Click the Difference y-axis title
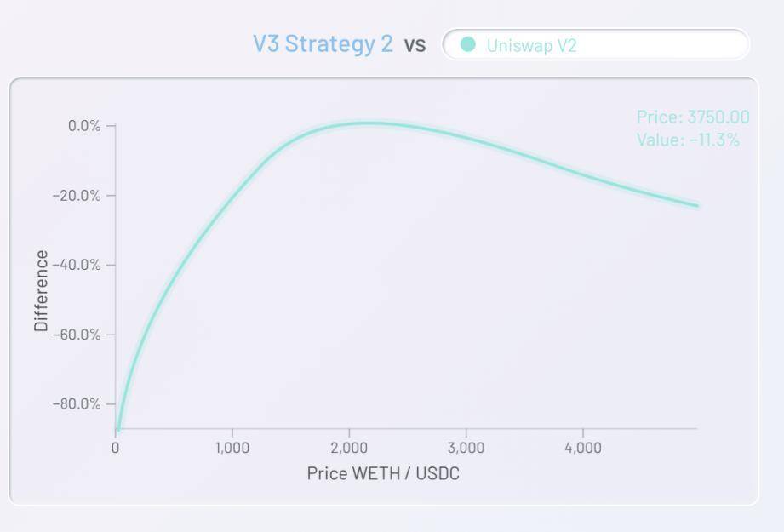The height and width of the screenshot is (532, 784). click(41, 290)
